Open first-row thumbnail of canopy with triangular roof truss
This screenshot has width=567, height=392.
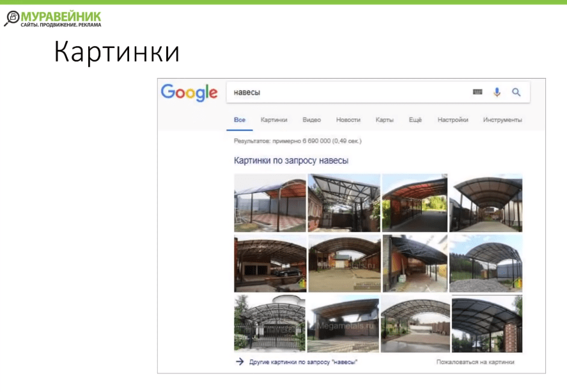click(x=344, y=203)
